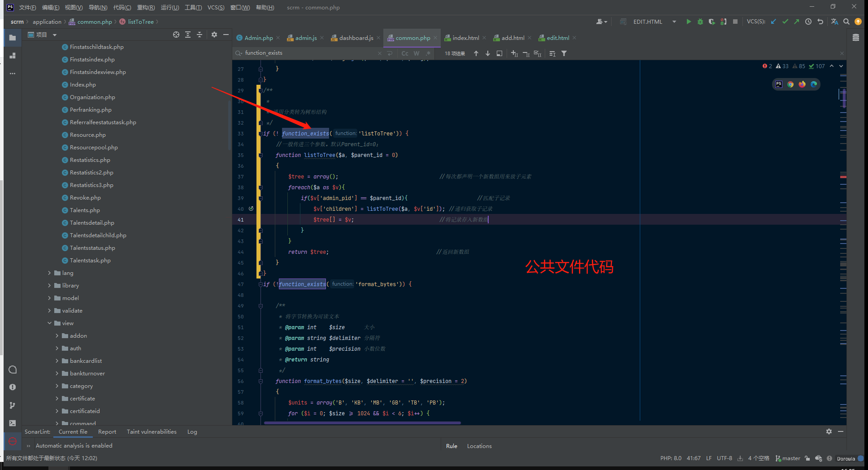Screen dimensions: 868x470
Task: Expand the model folder
Action: [x=49, y=298]
